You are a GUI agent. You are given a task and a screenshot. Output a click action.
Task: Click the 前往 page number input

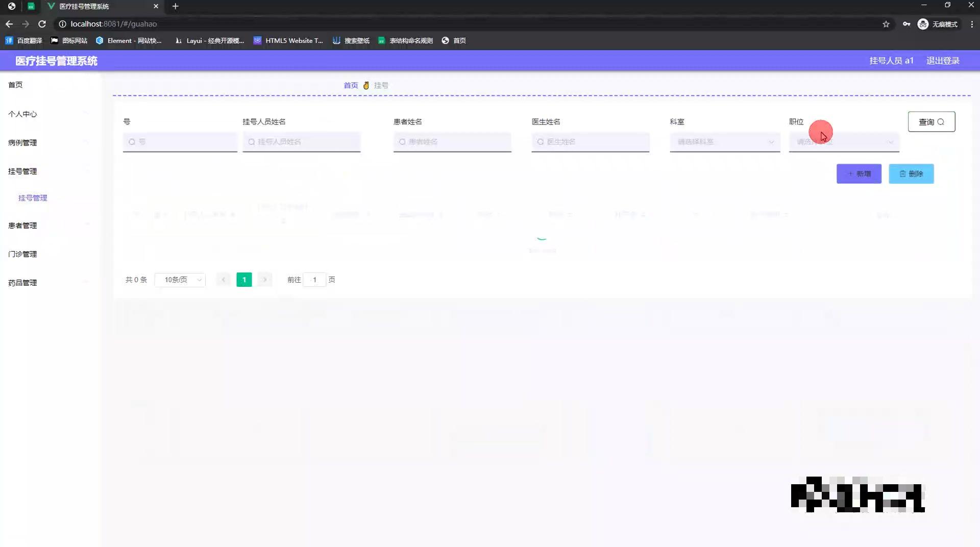[314, 280]
